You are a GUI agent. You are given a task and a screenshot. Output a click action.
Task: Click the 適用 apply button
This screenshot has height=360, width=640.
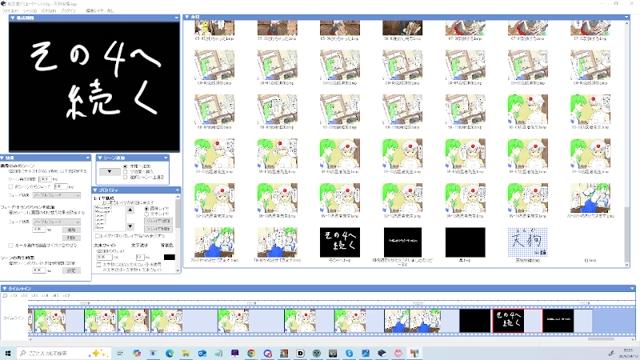[x=71, y=230]
